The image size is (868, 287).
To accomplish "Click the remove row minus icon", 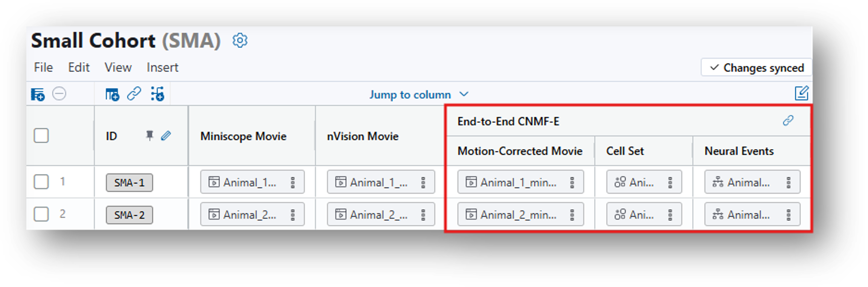I will pos(59,94).
